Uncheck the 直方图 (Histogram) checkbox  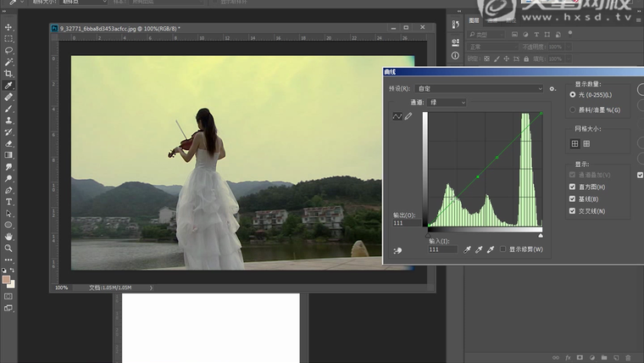pos(571,187)
